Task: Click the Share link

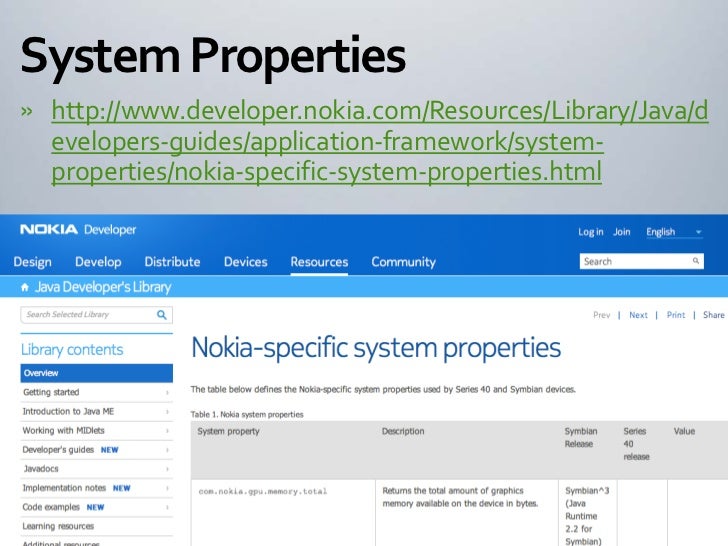Action: (x=714, y=315)
